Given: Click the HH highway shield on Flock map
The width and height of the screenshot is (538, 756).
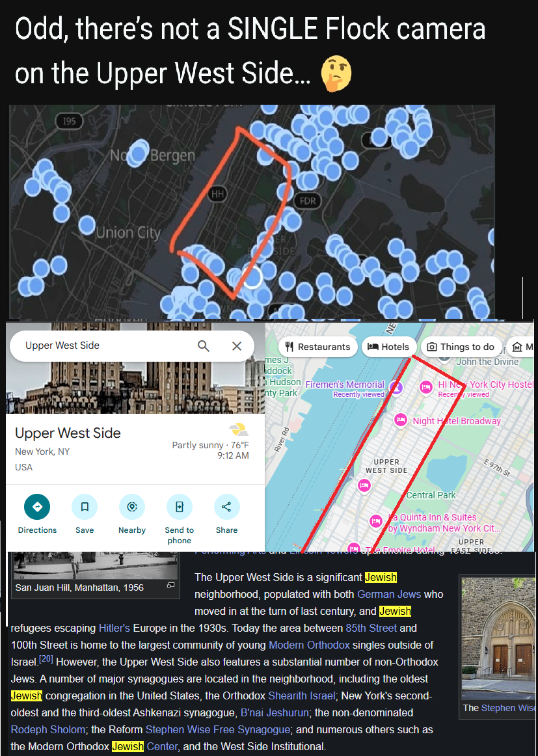Looking at the screenshot, I should tap(218, 194).
